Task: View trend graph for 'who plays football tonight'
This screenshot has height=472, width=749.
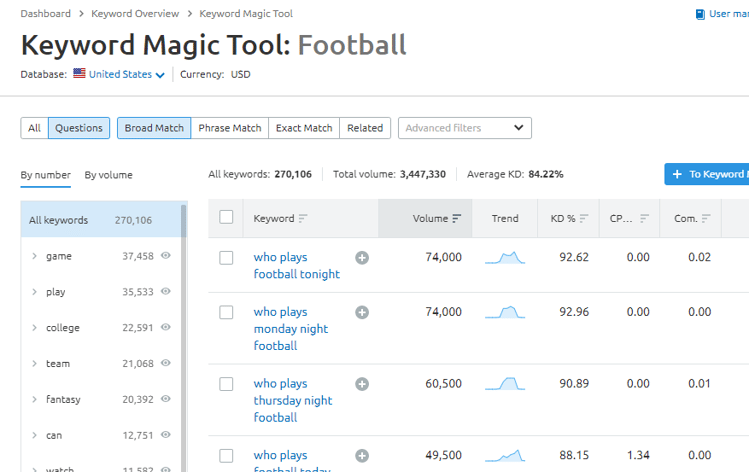Action: click(505, 258)
